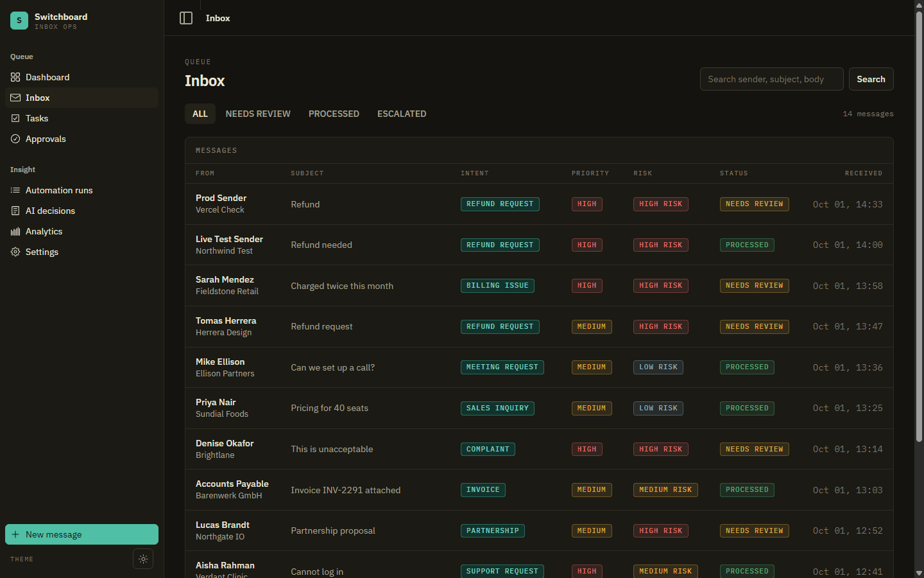Screen dimensions: 924x578
Task: Click the Inbox envelope icon
Action: (15, 98)
